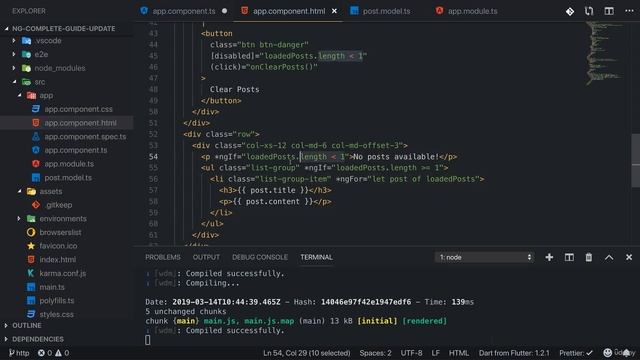
Task: Select app.component.html in explorer
Action: click(x=80, y=123)
